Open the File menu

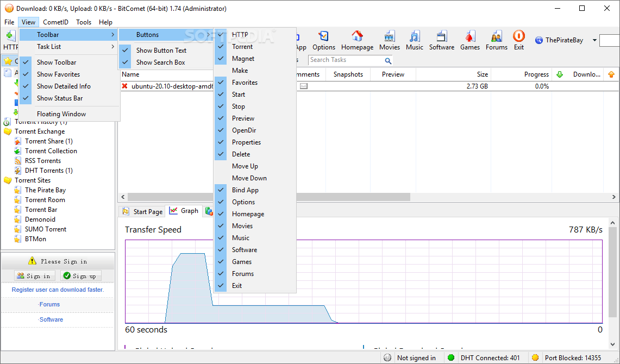click(9, 22)
